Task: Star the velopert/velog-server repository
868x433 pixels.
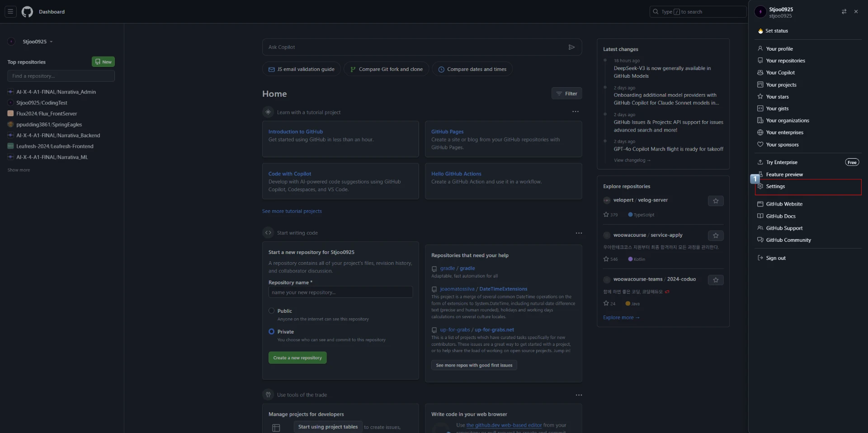Action: [716, 201]
